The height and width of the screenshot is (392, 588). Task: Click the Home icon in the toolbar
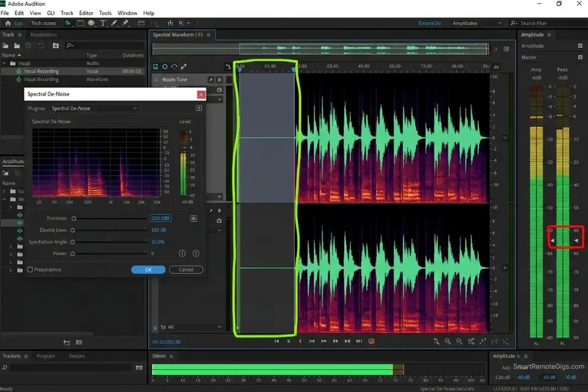[x=8, y=23]
